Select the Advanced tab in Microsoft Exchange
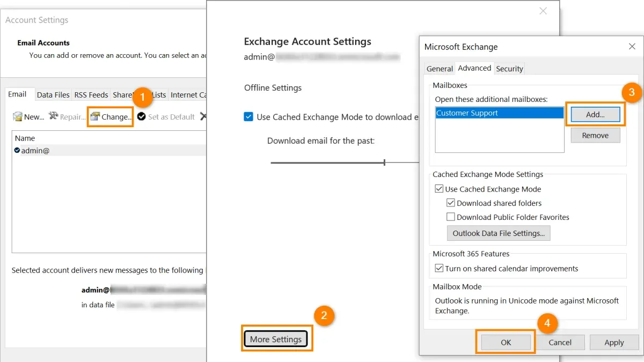The width and height of the screenshot is (644, 362). (474, 68)
